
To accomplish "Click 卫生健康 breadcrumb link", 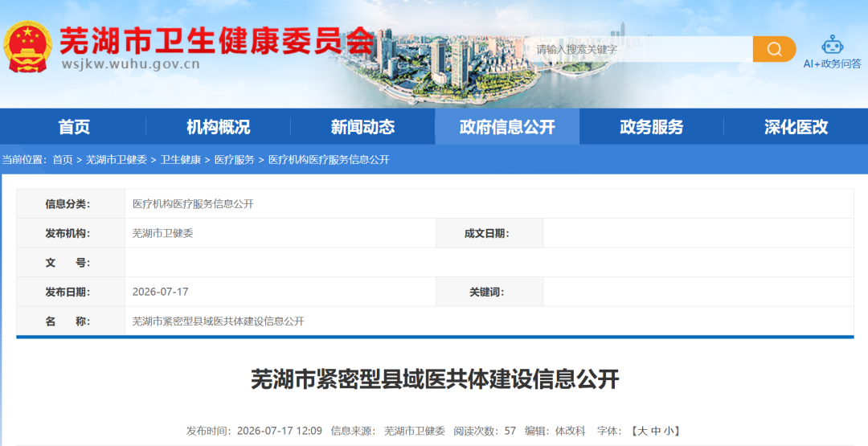I will [x=181, y=160].
